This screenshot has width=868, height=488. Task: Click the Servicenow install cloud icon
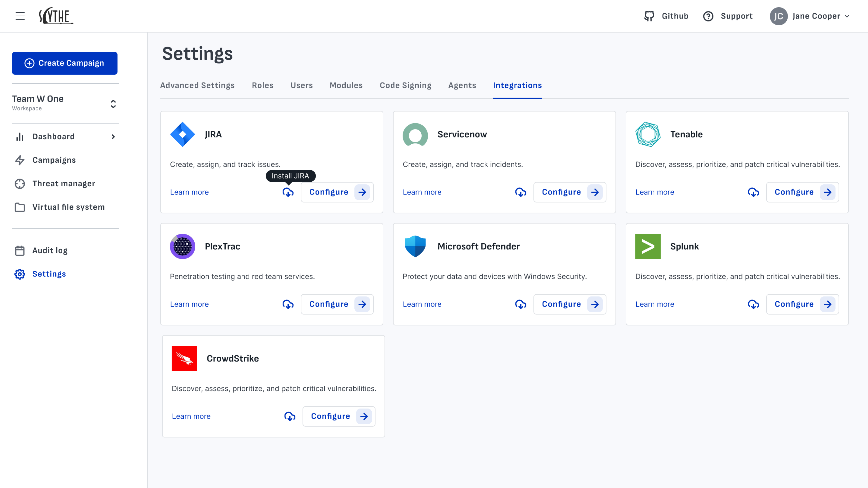coord(520,192)
